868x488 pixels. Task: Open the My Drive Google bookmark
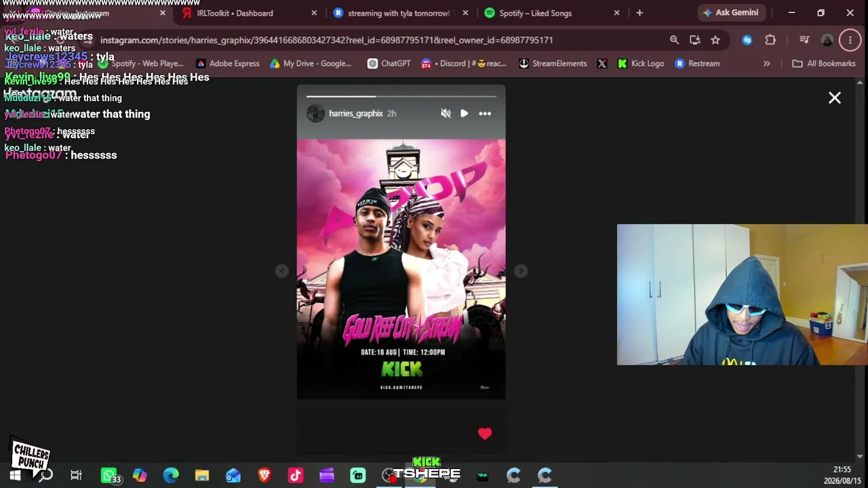tap(311, 64)
